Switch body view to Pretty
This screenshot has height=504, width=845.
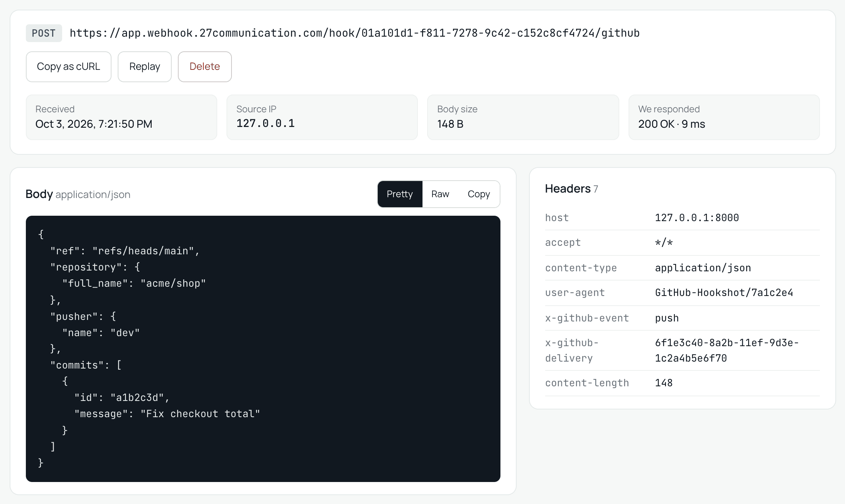[400, 194]
